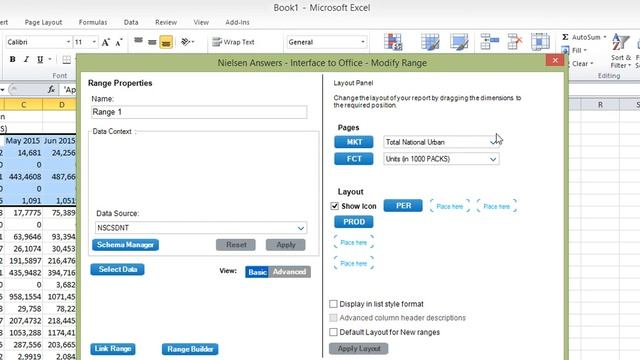
Task: Open the Data ribbon tab
Action: coord(131,22)
